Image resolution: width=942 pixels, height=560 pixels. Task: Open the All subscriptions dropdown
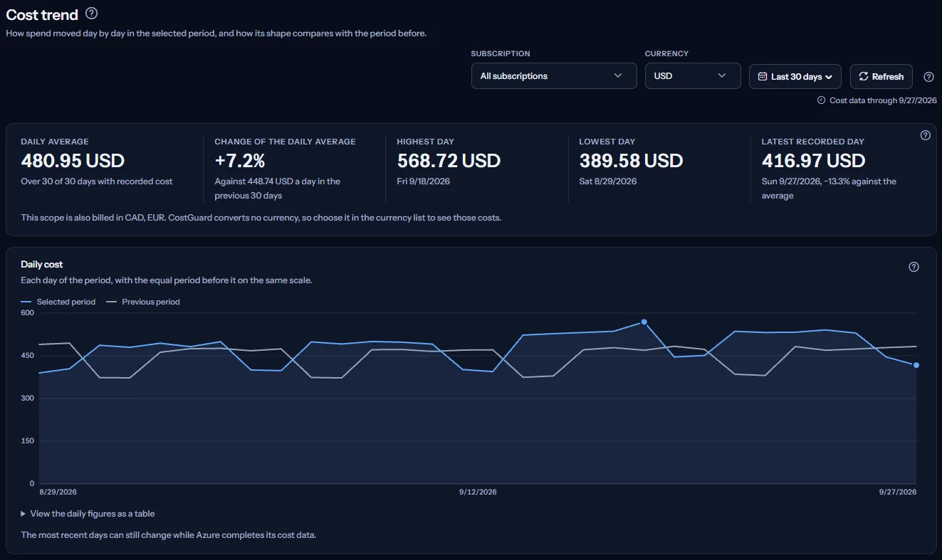coord(554,76)
